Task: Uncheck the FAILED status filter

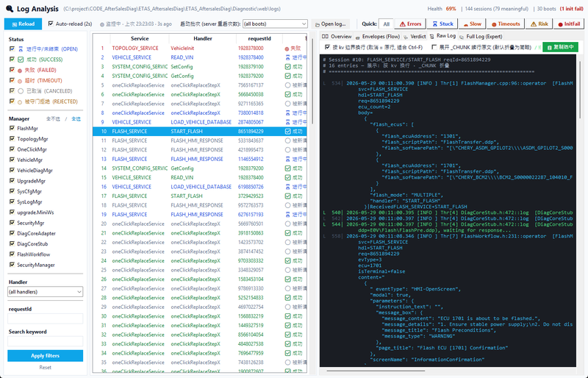Action: (x=12, y=70)
